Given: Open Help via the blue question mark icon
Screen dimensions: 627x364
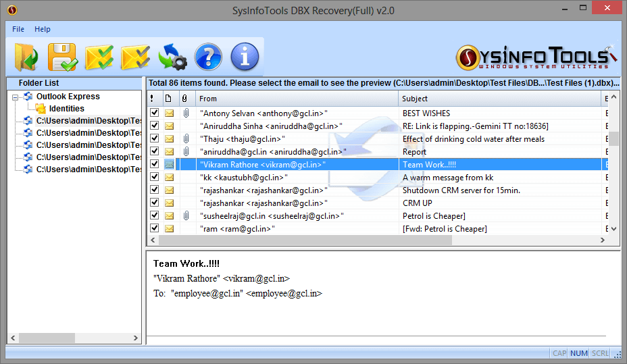Looking at the screenshot, I should [x=208, y=57].
